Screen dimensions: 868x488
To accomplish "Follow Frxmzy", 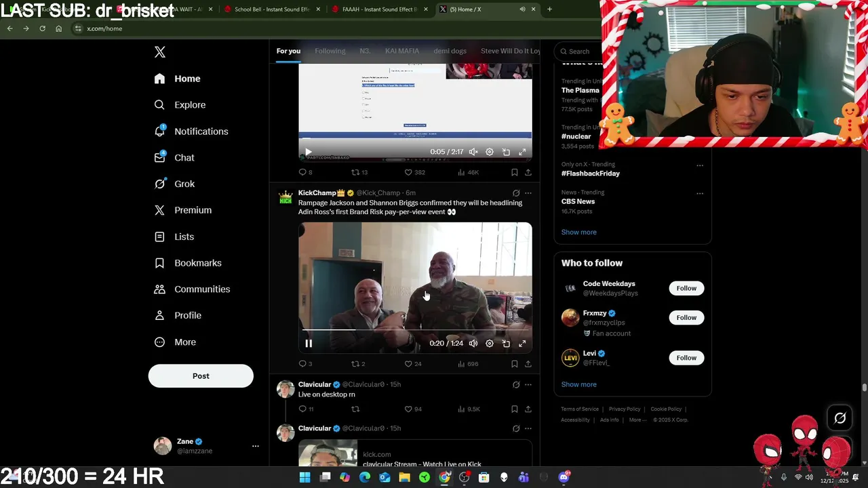I will [686, 317].
